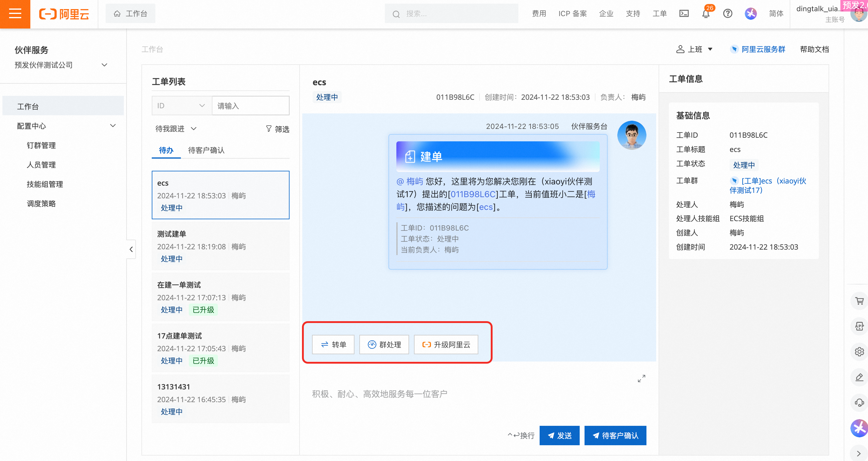Open 企业 in the top navigation

[606, 13]
